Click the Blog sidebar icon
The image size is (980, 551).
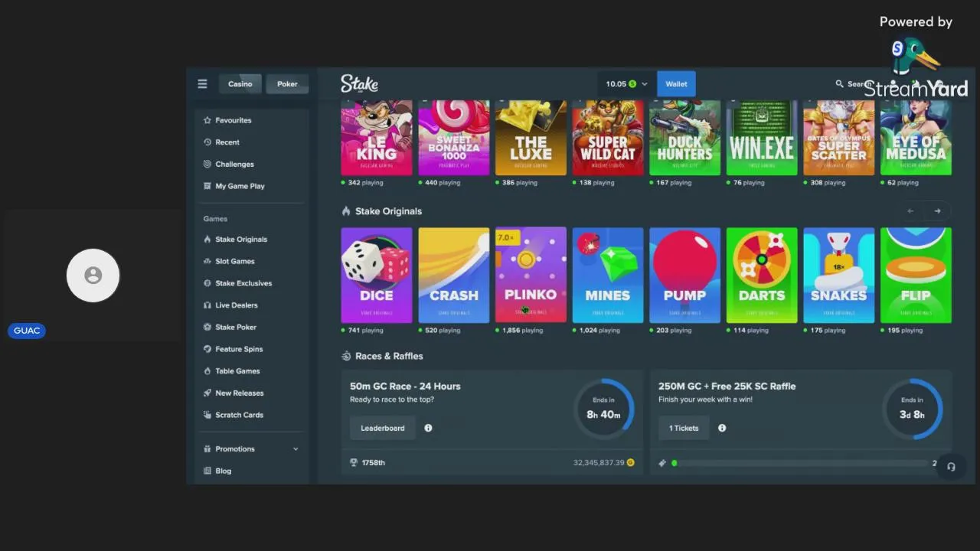[x=207, y=471]
